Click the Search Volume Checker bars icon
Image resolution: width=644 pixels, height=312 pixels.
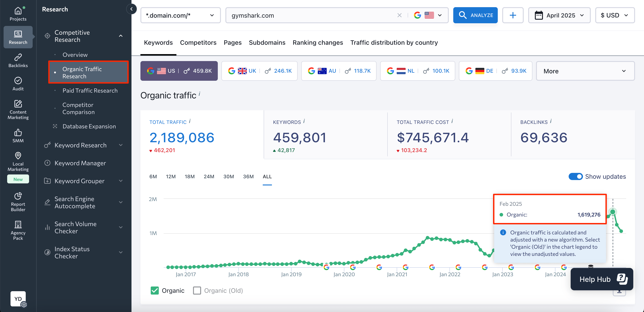[47, 227]
